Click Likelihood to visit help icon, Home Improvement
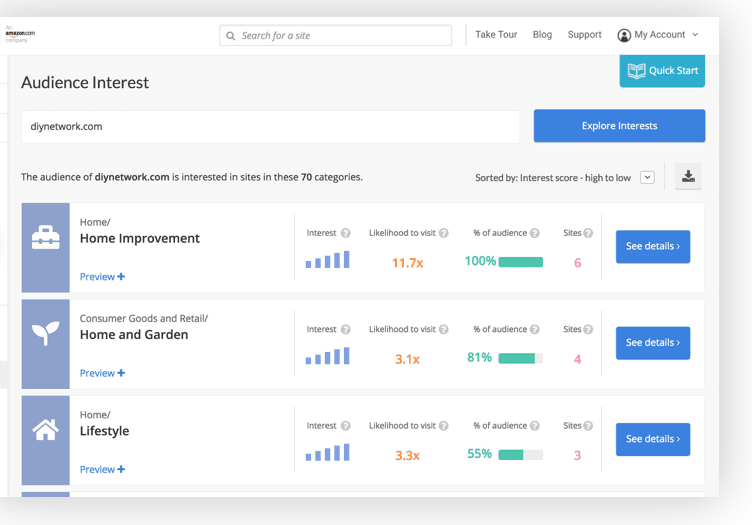 (x=444, y=233)
